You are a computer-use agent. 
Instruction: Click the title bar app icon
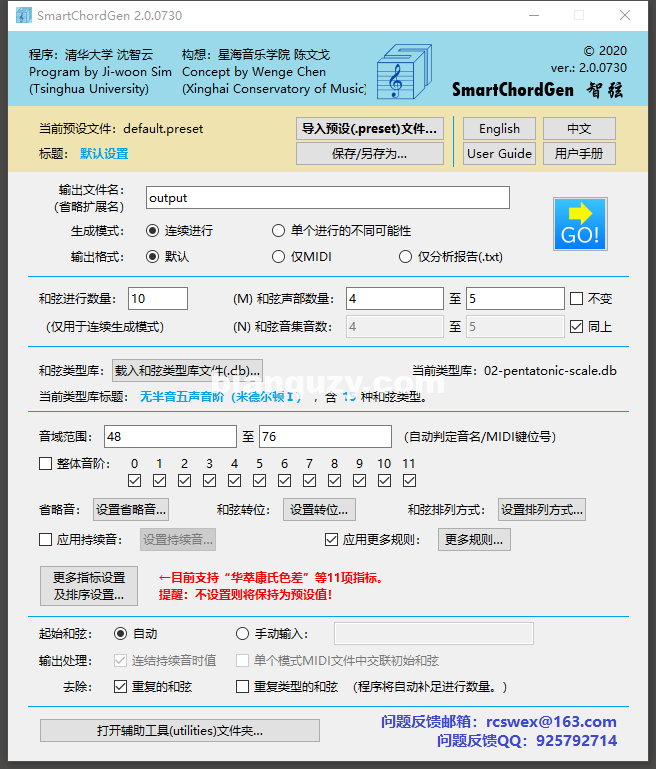23,15
